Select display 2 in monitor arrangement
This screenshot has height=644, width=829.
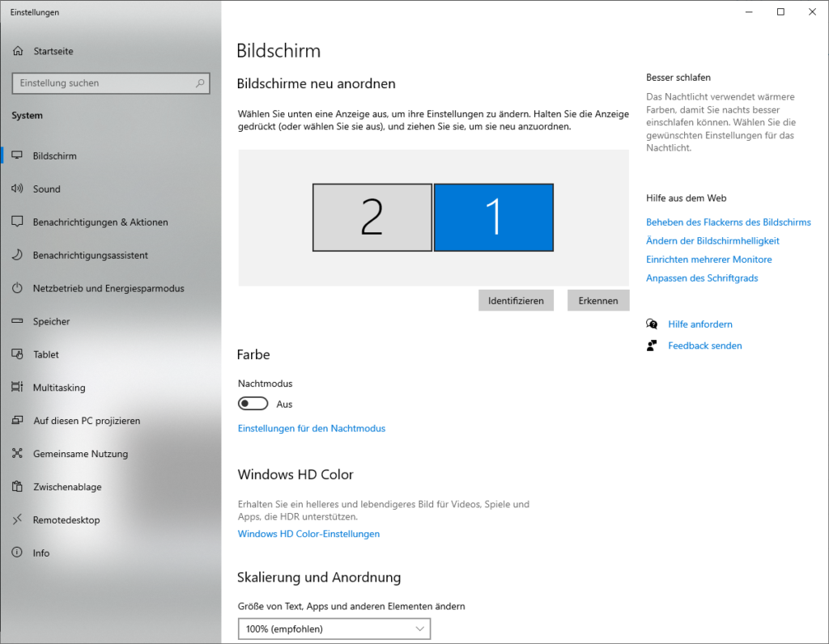coord(372,217)
